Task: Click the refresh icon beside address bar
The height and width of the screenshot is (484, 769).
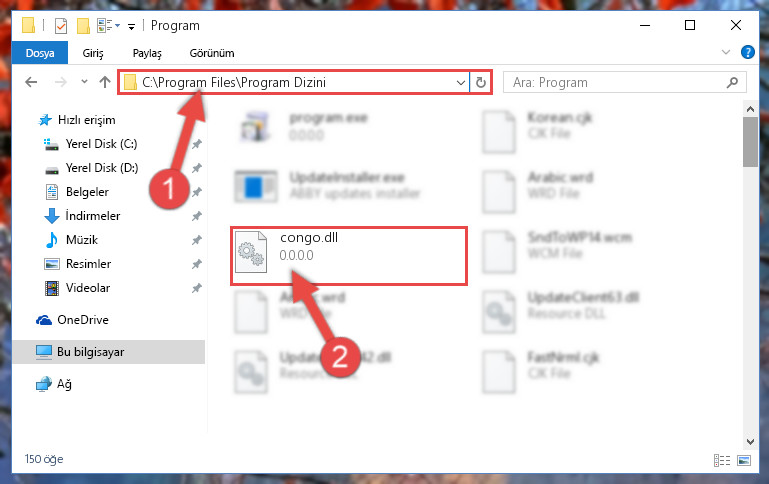Action: point(481,82)
